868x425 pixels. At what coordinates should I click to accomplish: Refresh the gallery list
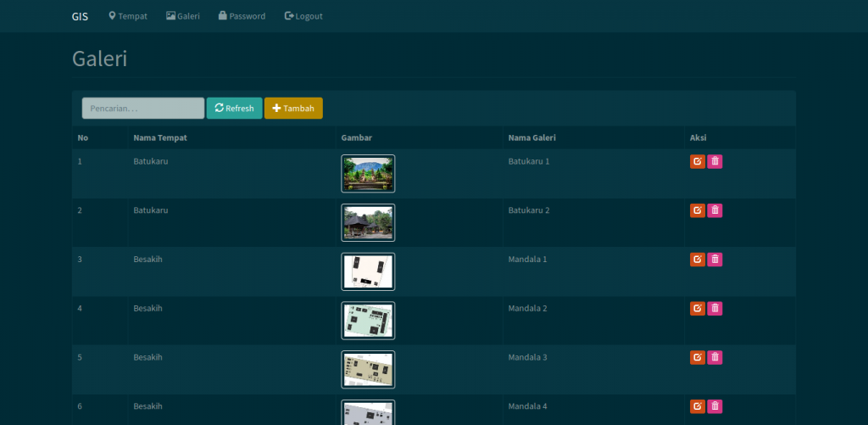[x=234, y=108]
